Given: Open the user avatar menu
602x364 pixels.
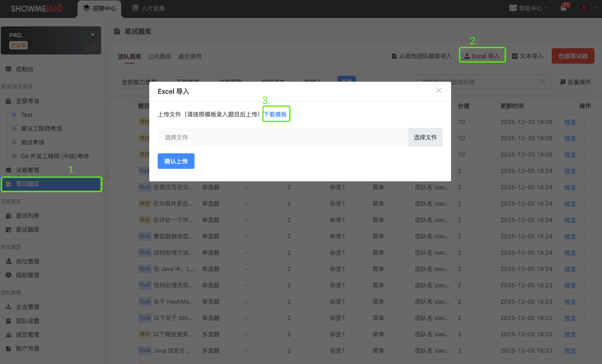Looking at the screenshot, I should (x=584, y=8).
